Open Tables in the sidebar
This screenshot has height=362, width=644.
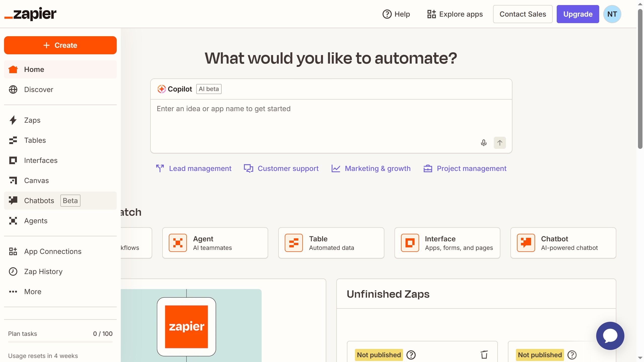(x=60, y=140)
